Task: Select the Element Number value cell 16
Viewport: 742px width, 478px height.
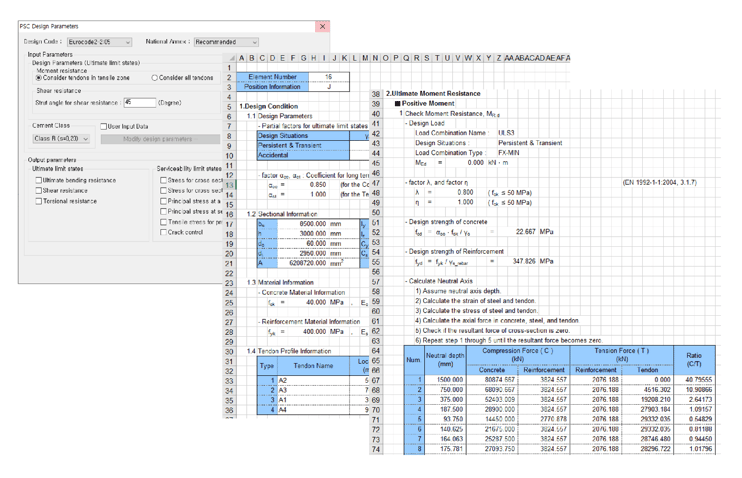Action: 328,77
